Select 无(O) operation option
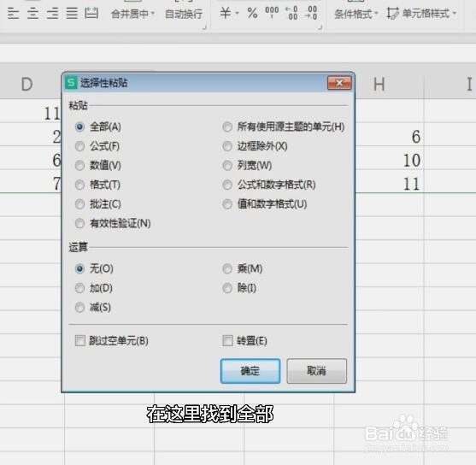Viewport: 476px width, 465px height. click(x=94, y=268)
